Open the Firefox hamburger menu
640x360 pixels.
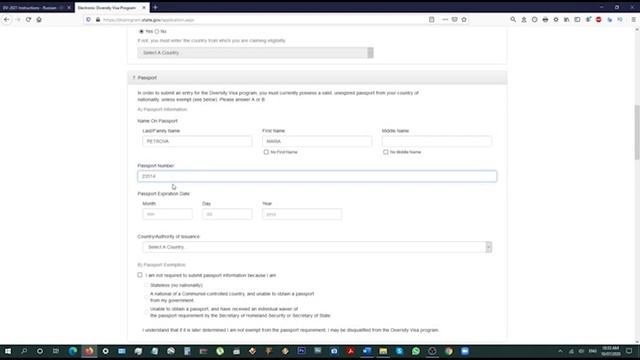[633, 20]
